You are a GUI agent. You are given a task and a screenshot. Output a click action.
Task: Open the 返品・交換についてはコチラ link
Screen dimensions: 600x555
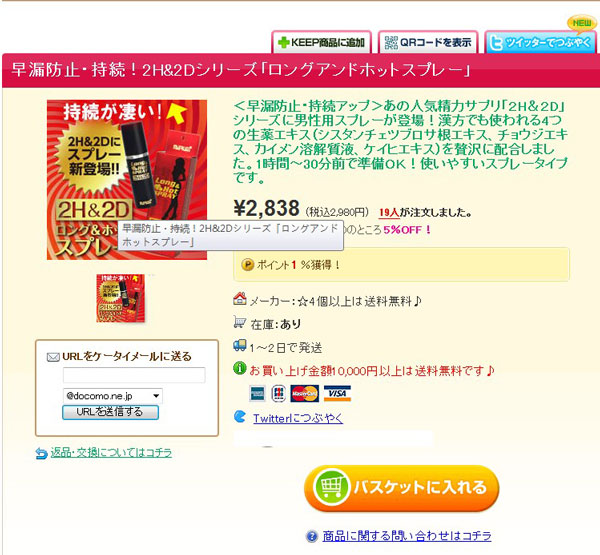coord(111,453)
